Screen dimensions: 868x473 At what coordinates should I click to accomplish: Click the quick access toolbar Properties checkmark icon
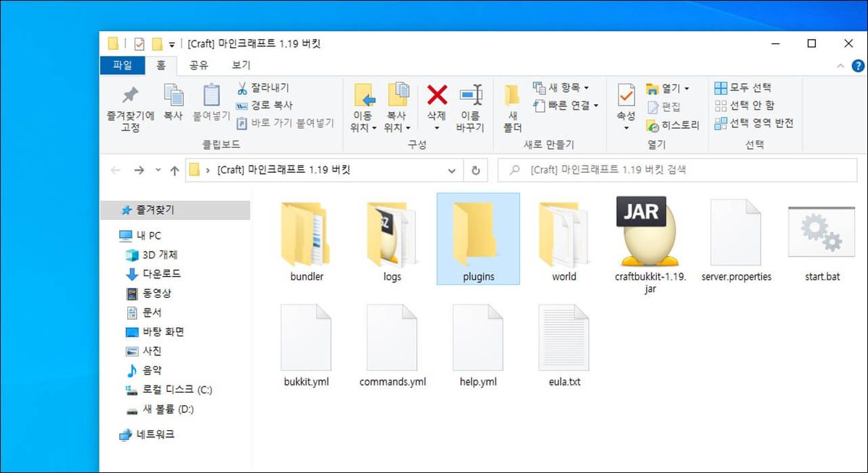tap(139, 43)
